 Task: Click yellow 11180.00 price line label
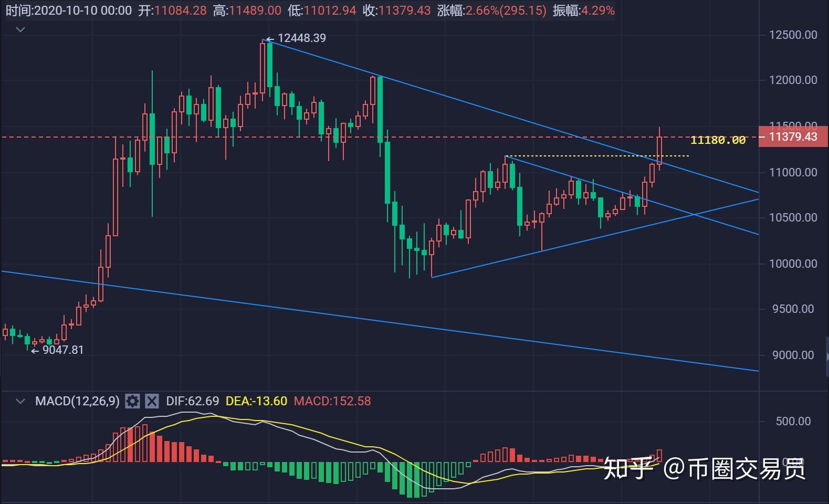click(718, 140)
